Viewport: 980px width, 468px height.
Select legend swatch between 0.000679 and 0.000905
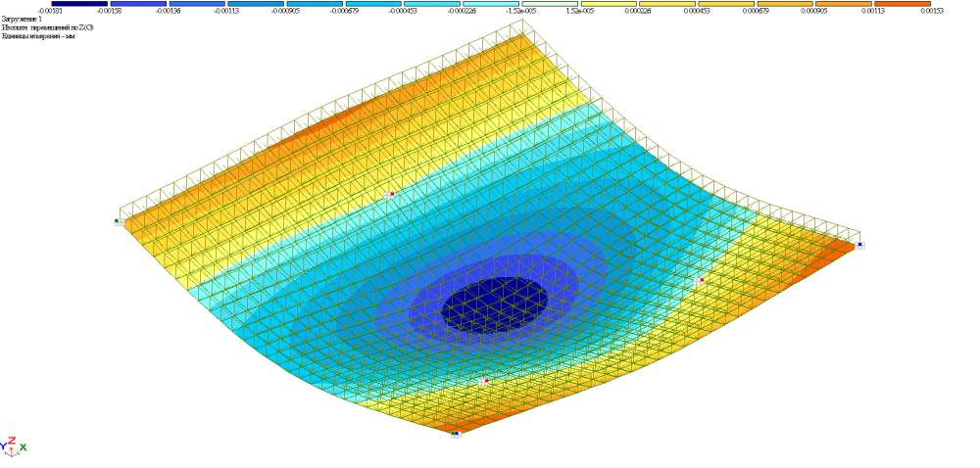[x=784, y=3]
